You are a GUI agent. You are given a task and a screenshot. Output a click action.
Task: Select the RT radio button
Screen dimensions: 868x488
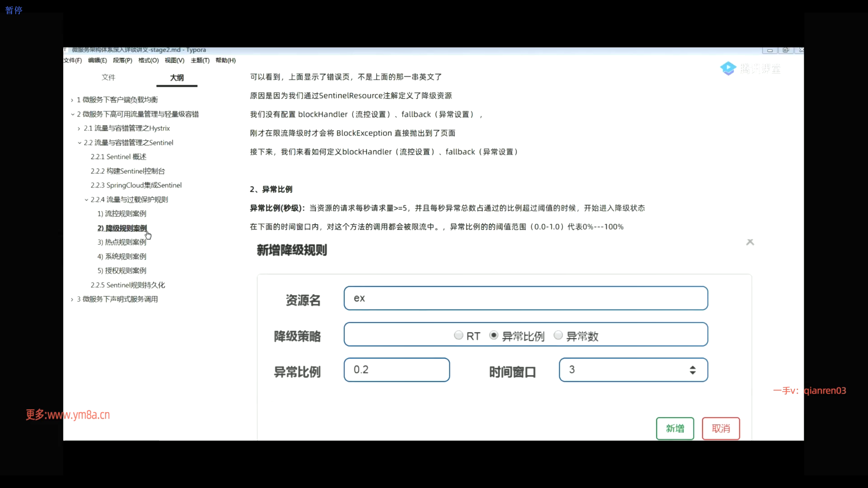click(458, 335)
